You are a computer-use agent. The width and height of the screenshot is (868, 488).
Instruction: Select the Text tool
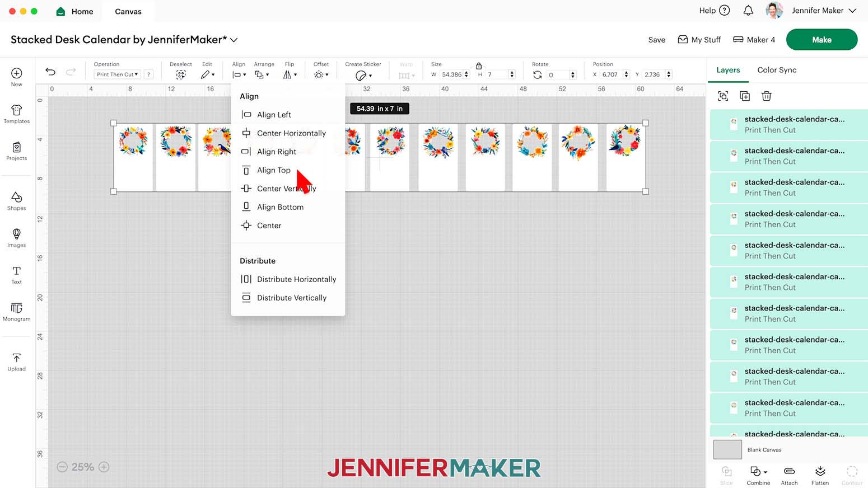[17, 274]
